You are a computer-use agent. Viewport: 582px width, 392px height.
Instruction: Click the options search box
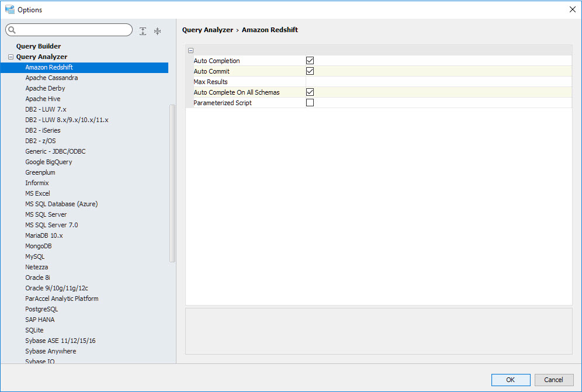[x=73, y=30]
